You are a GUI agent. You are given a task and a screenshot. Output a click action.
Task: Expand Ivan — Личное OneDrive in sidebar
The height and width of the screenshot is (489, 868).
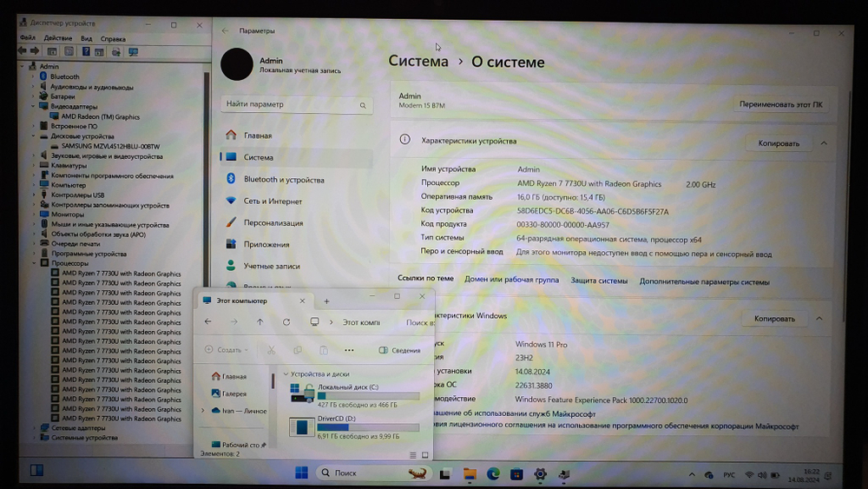202,411
